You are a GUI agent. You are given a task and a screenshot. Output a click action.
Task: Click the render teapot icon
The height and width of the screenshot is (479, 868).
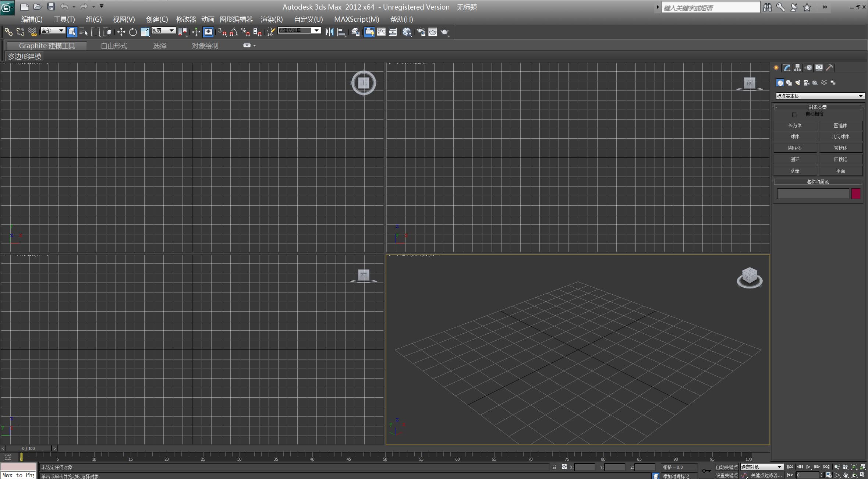pyautogui.click(x=445, y=32)
